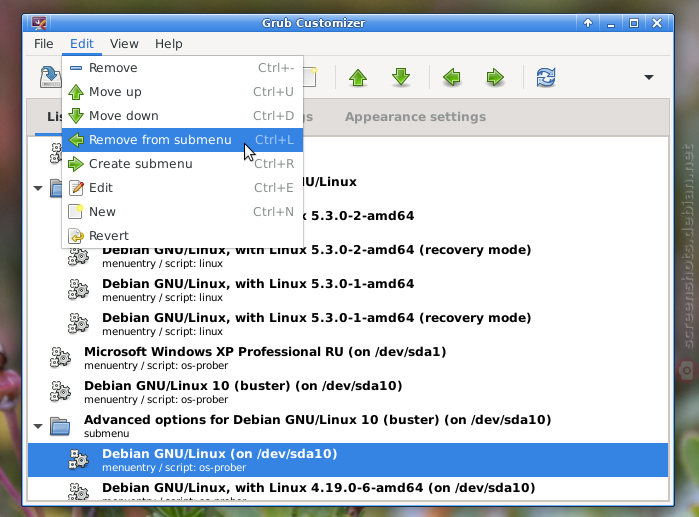Switch to the Appearance settings tab
Image resolution: width=699 pixels, height=517 pixels.
(415, 117)
